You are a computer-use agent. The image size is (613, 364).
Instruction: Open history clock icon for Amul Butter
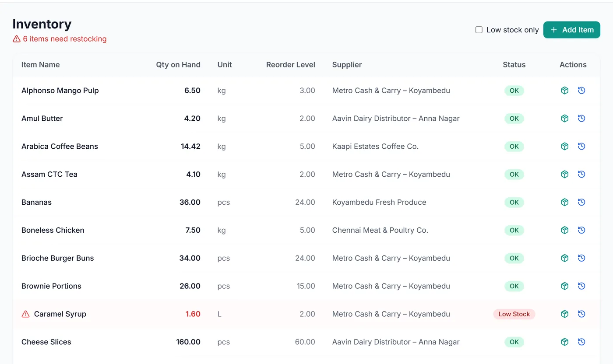tap(581, 119)
